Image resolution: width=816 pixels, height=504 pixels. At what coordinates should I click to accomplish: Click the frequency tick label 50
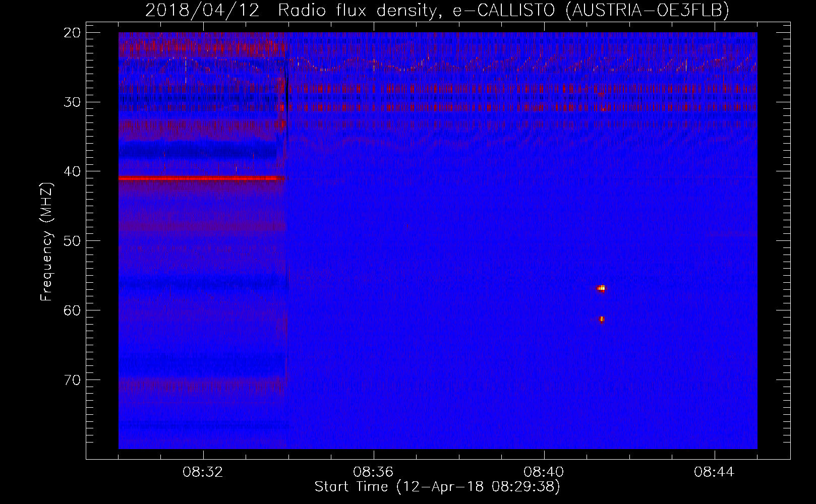tap(72, 241)
